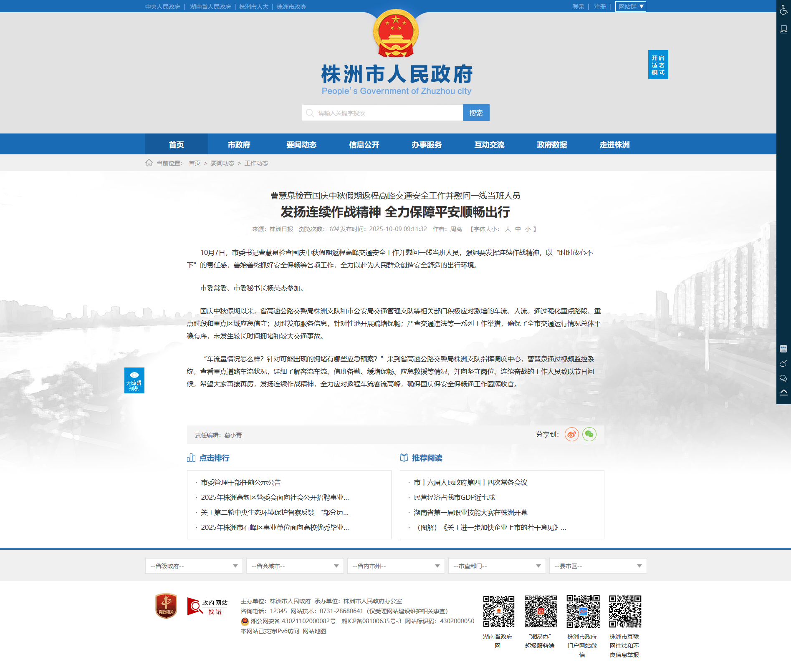Open the 政府网站找错 error report icon
The image size is (791, 672).
coord(207,607)
